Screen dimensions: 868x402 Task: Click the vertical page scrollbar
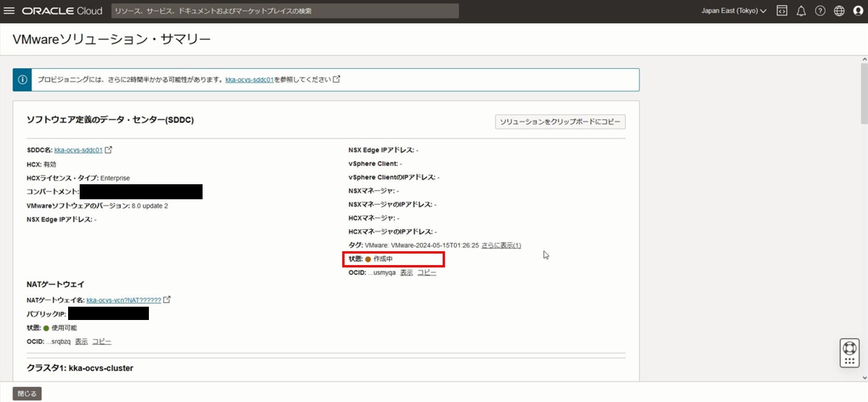tap(863, 92)
